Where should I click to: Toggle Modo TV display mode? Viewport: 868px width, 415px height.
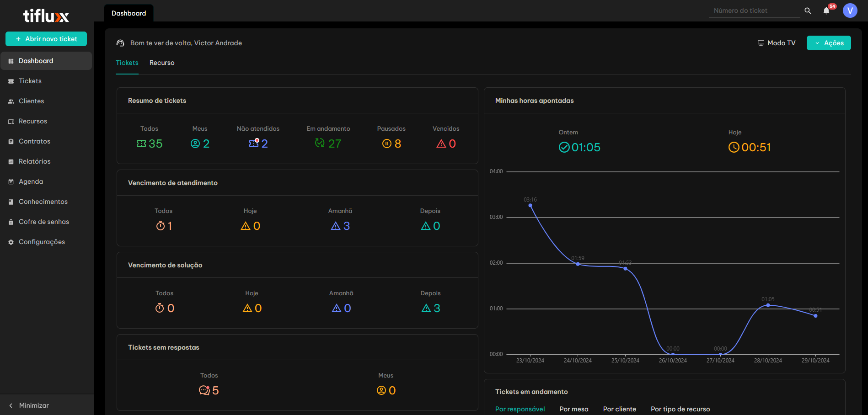[x=777, y=43]
